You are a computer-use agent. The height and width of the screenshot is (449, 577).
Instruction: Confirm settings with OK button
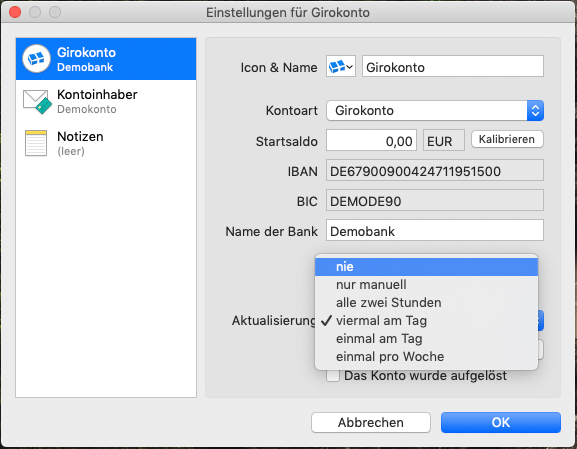pos(501,423)
